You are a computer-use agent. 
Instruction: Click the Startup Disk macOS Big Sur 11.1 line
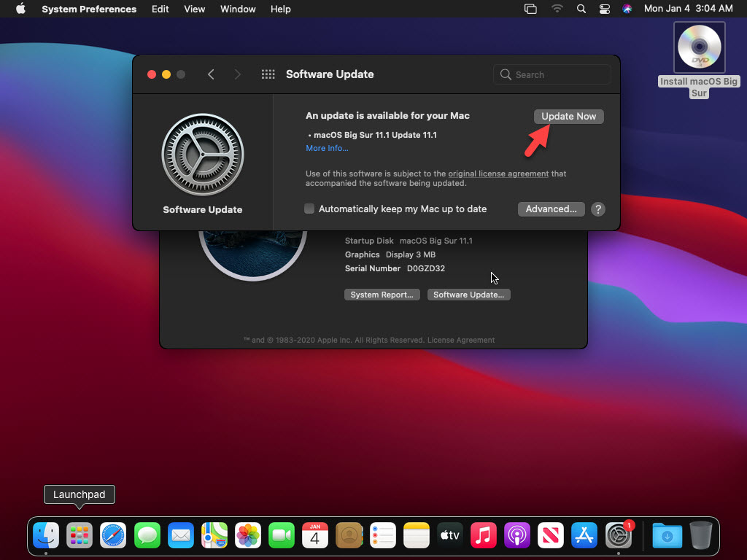pyautogui.click(x=409, y=241)
